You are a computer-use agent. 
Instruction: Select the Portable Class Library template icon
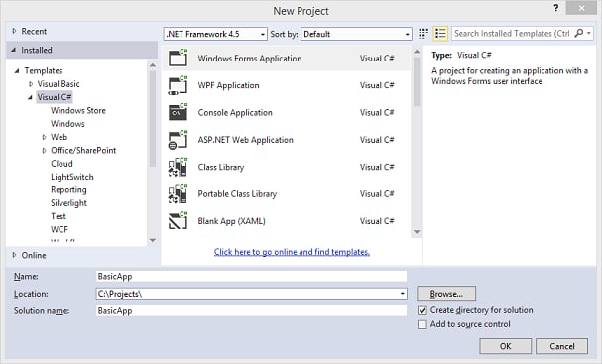coord(179,194)
